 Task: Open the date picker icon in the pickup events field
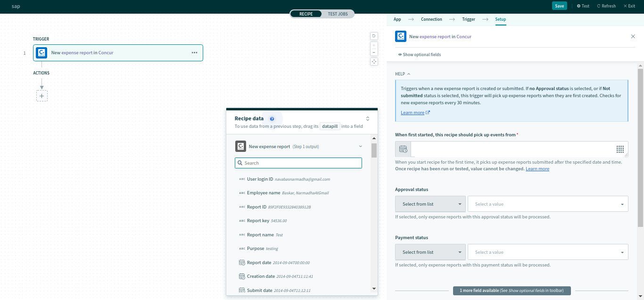coord(403,149)
